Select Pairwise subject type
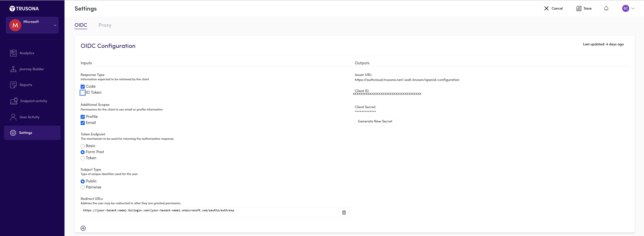Image resolution: width=644 pixels, height=236 pixels. [x=82, y=187]
